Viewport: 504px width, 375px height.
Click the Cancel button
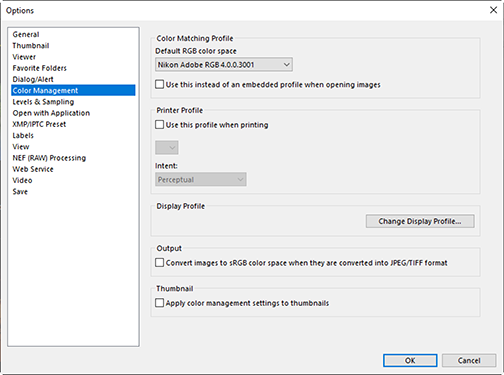469,360
